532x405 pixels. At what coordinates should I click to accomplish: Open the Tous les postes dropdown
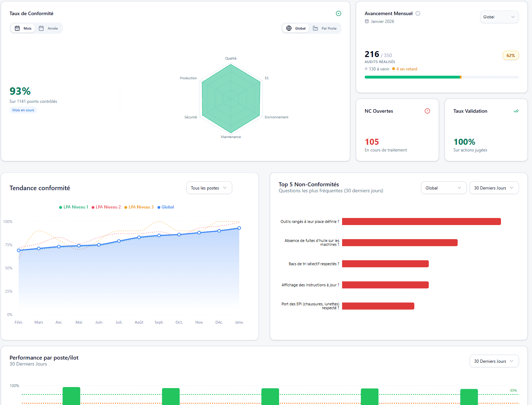[209, 188]
